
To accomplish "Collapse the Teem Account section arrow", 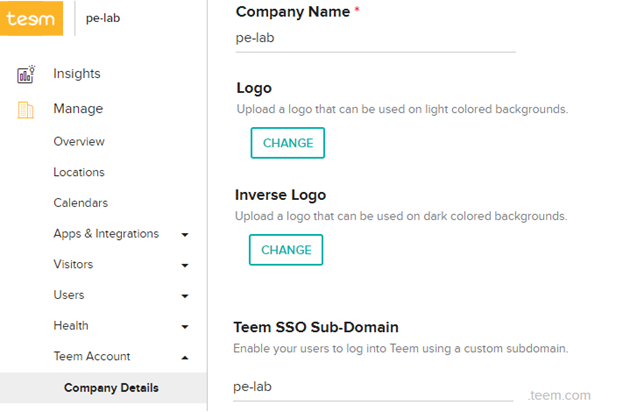I will pos(185,357).
